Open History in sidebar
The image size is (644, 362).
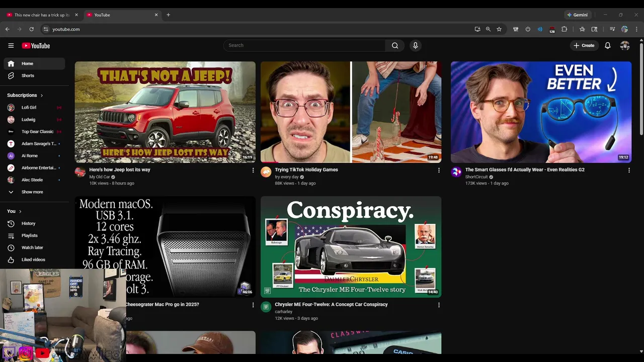[x=34, y=223]
